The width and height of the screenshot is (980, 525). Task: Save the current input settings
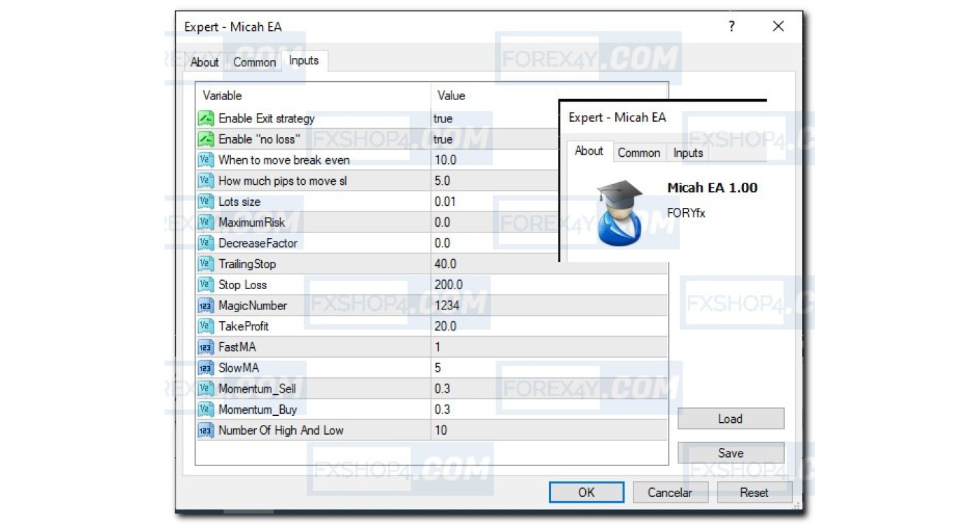(730, 453)
